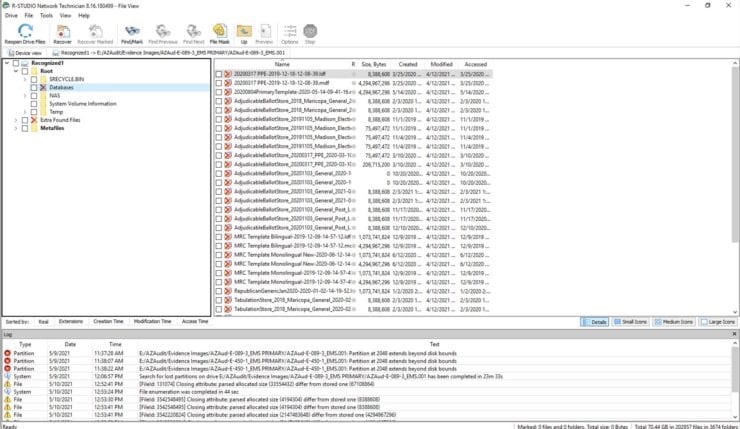Open the Find/Mark tool
This screenshot has height=429, width=740.
point(131,32)
